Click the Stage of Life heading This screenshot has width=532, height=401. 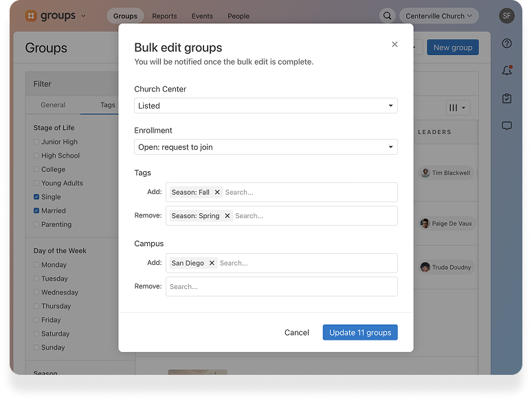[54, 128]
